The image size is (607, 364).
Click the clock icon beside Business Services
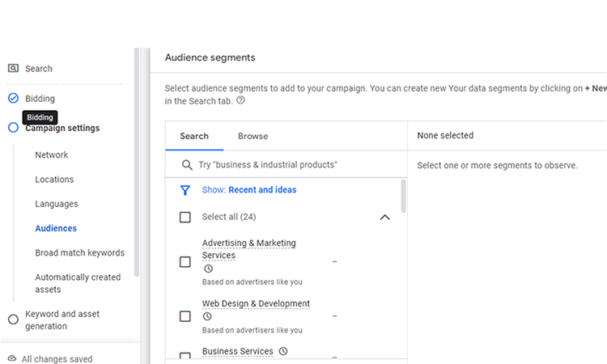[283, 351]
